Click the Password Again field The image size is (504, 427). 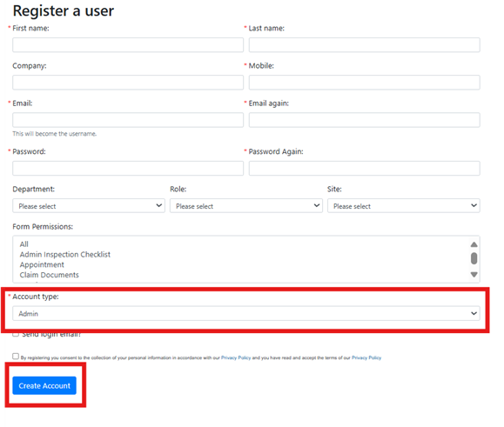coord(364,168)
